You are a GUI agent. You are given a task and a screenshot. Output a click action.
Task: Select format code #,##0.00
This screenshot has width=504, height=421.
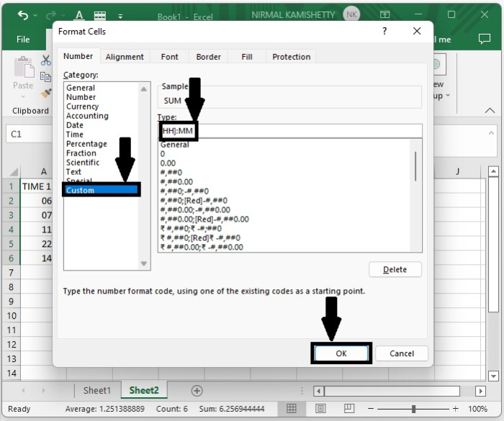[x=176, y=181]
